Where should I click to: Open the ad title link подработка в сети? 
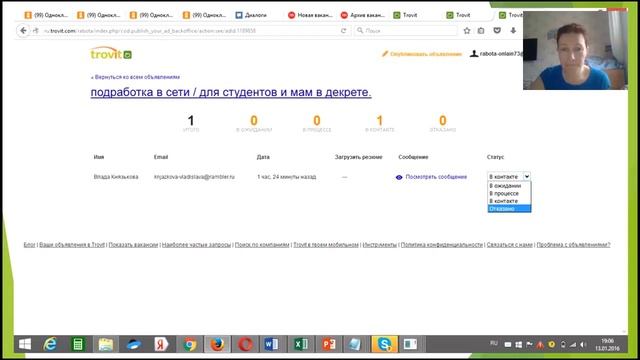coord(231,92)
